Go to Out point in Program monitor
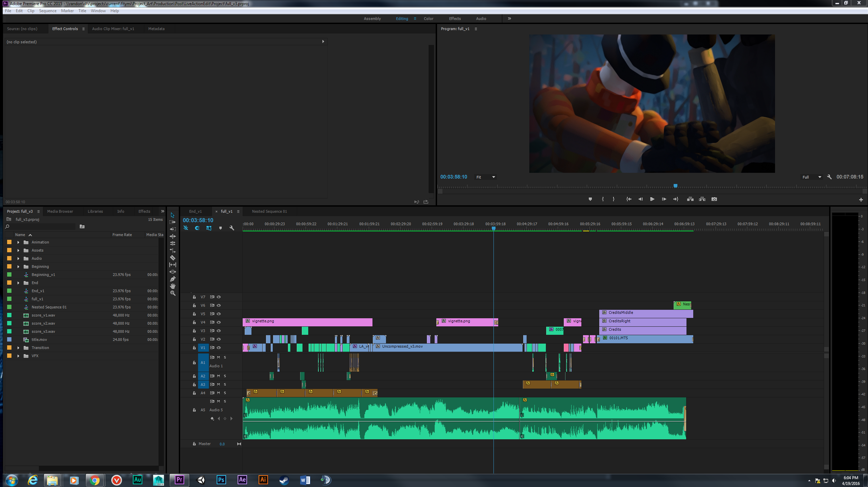Viewport: 868px width, 487px height. click(676, 199)
